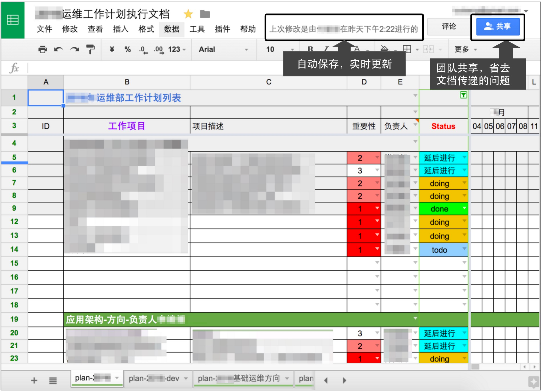This screenshot has width=543, height=392.
Task: Click the redo arrow icon
Action: [75, 49]
